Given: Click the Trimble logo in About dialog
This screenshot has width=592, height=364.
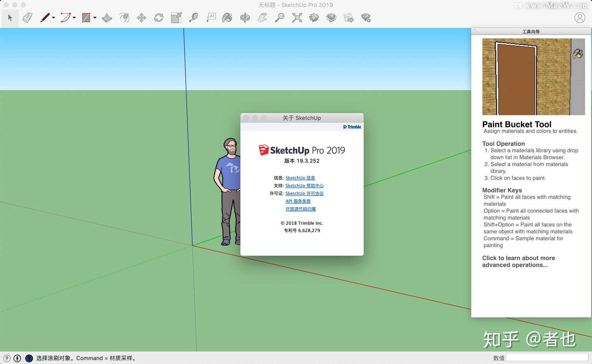Looking at the screenshot, I should tap(352, 127).
